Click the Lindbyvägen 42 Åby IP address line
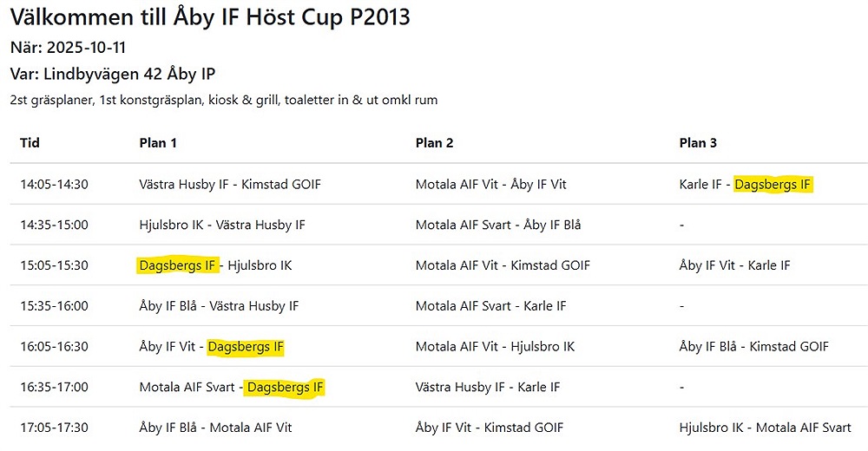Viewport: 868px width, 451px height. coord(112,74)
